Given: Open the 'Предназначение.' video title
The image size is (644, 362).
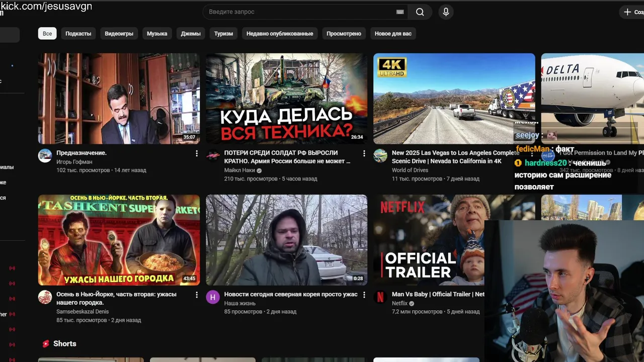Looking at the screenshot, I should (x=82, y=153).
